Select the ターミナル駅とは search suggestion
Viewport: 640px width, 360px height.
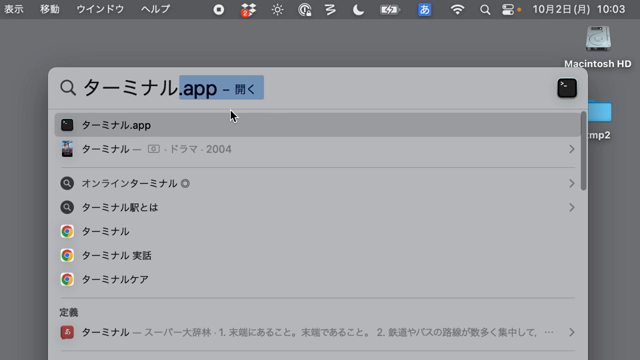point(317,207)
